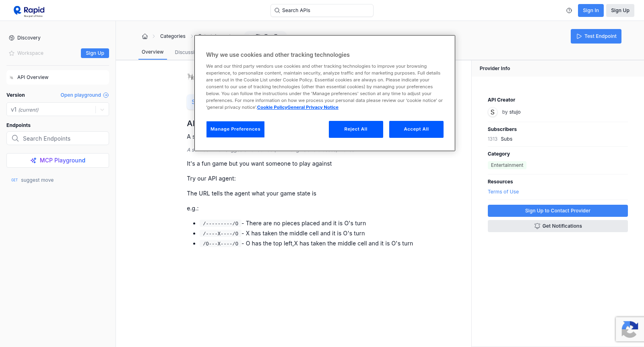Open Manage Preferences for cookies
The height and width of the screenshot is (347, 644).
click(x=235, y=129)
